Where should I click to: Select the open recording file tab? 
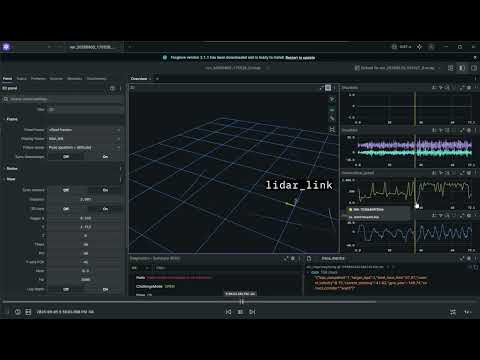pos(91,47)
